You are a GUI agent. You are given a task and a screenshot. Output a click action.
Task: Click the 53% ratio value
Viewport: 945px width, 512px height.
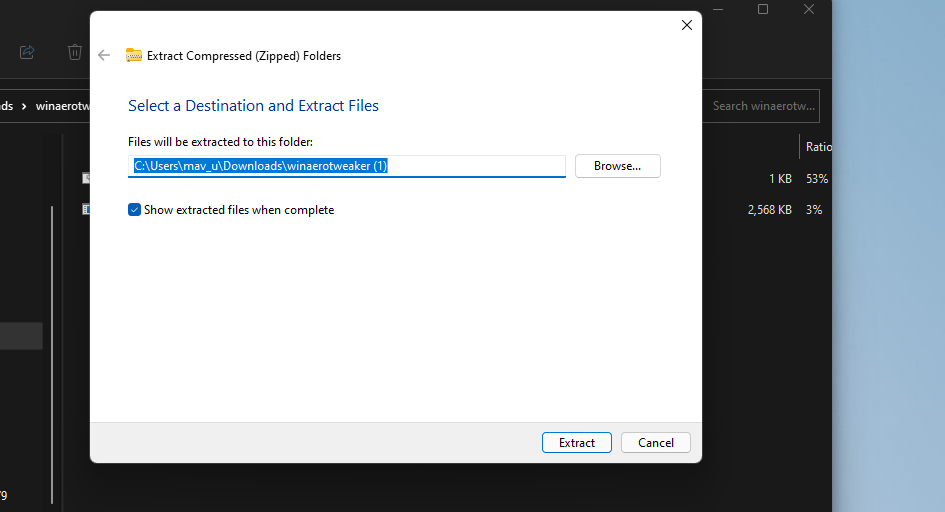click(817, 179)
